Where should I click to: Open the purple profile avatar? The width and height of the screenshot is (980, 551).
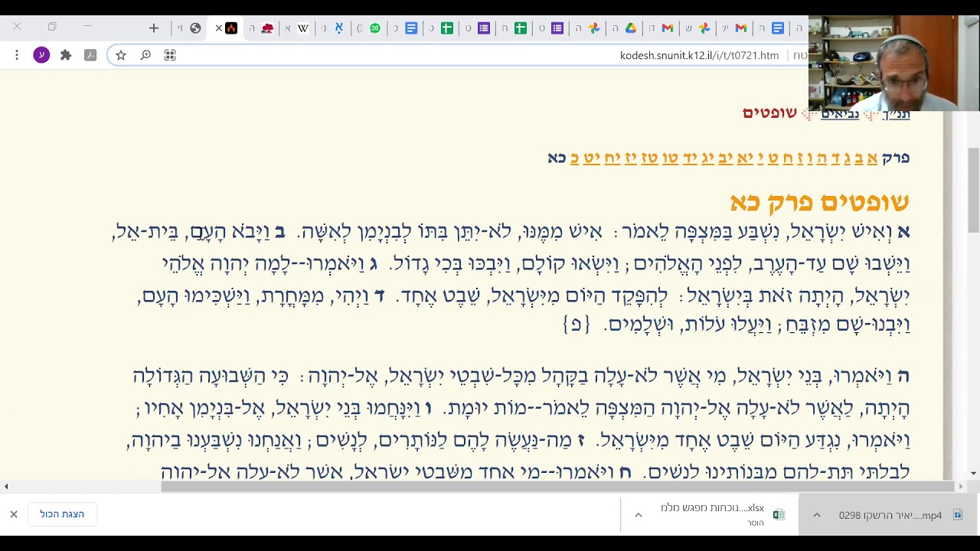[x=41, y=55]
